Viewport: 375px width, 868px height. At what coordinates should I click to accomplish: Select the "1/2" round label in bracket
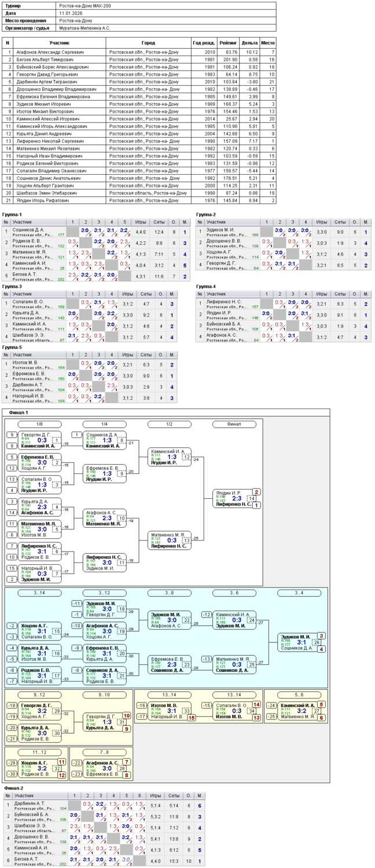click(169, 424)
